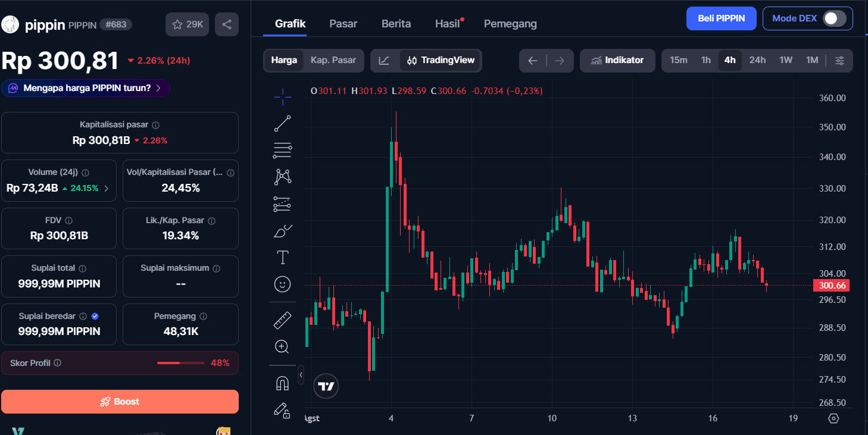
Task: Click the share icon button
Action: click(227, 24)
